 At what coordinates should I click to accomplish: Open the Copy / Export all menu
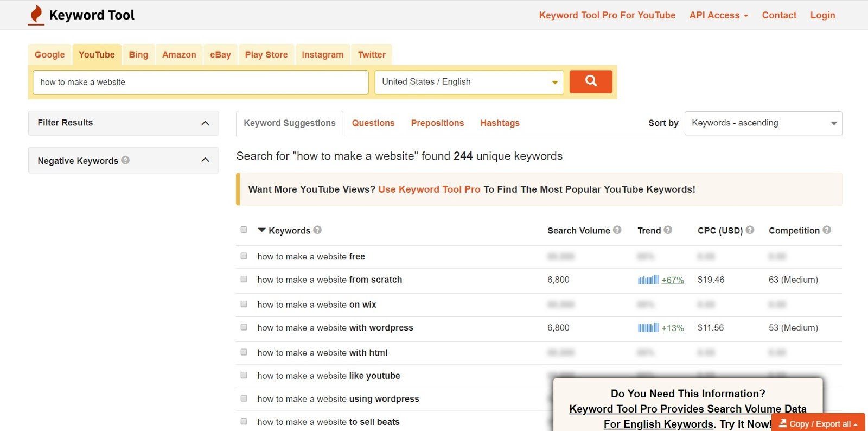point(818,423)
